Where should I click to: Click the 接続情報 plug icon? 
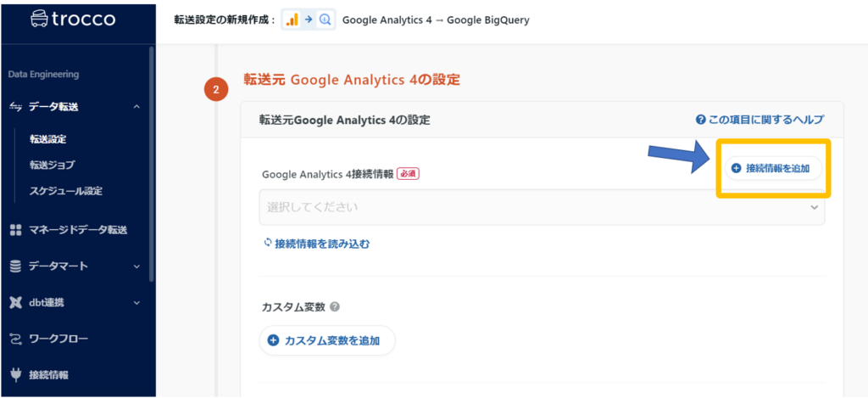coord(15,375)
